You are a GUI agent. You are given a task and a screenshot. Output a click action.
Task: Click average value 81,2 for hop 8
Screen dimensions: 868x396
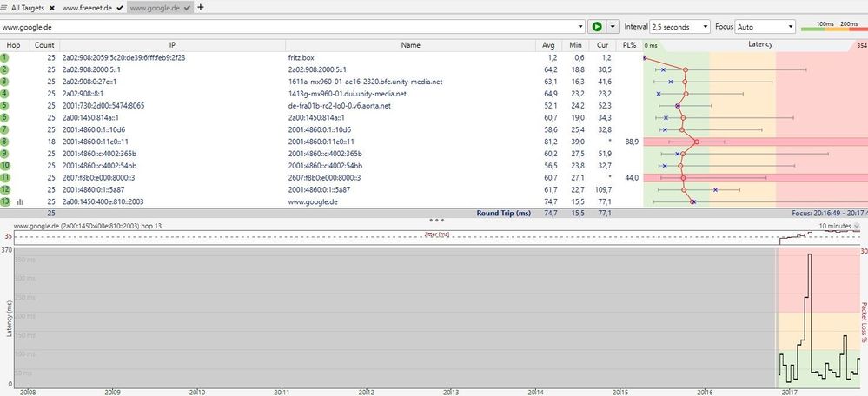click(550, 142)
